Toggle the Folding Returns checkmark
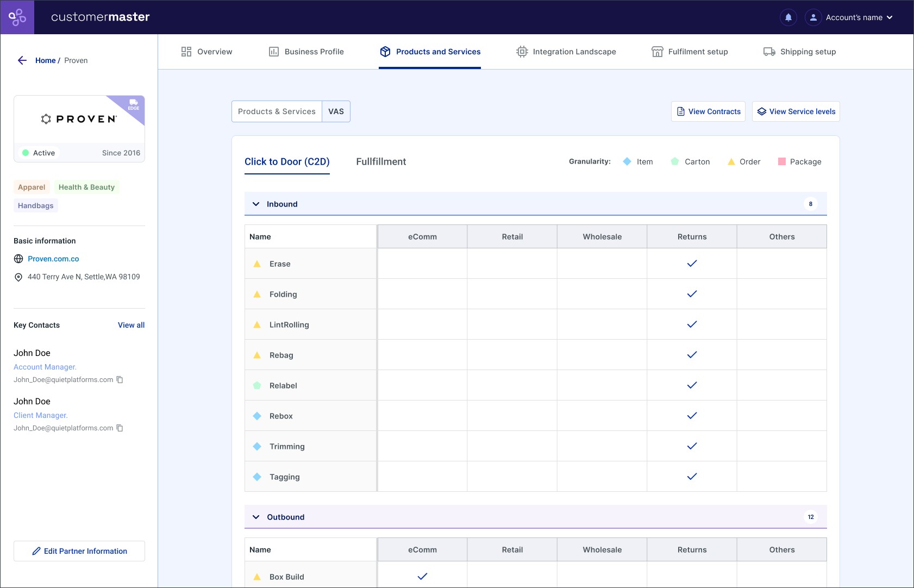The width and height of the screenshot is (914, 588). (x=692, y=294)
